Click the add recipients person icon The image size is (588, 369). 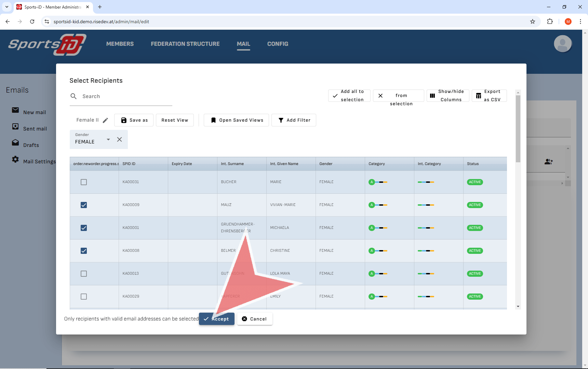548,162
